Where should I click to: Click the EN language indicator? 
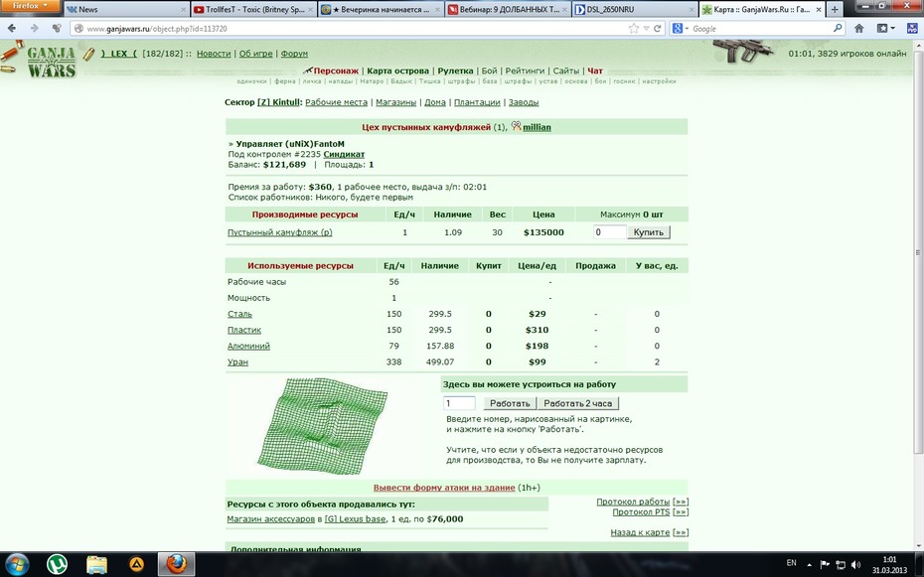tap(792, 563)
